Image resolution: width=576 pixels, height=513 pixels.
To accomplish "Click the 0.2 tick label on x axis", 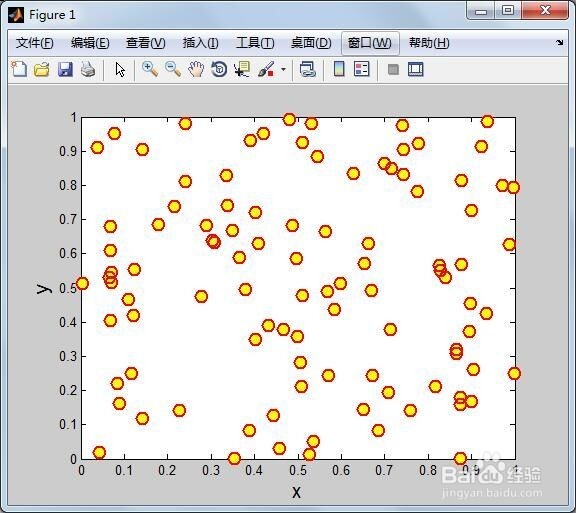I will click(x=167, y=470).
